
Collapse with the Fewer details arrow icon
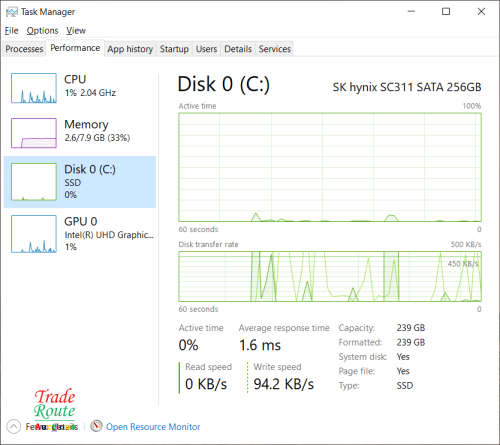tap(14, 426)
